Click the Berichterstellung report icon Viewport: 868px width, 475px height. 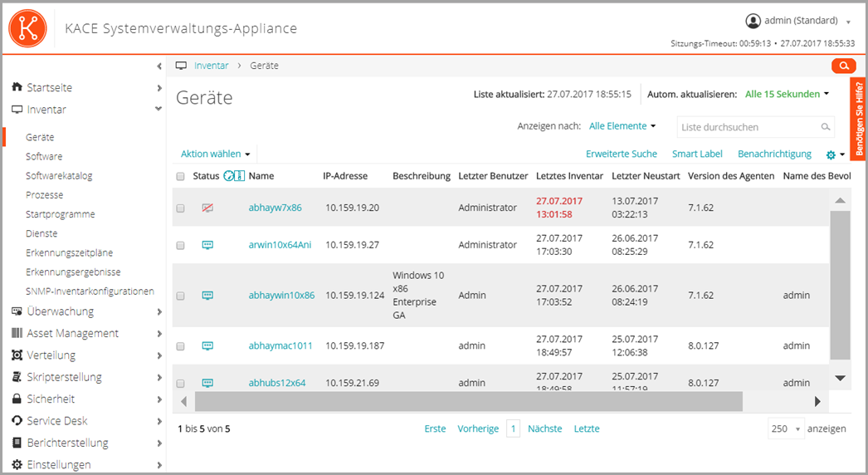[x=17, y=443]
